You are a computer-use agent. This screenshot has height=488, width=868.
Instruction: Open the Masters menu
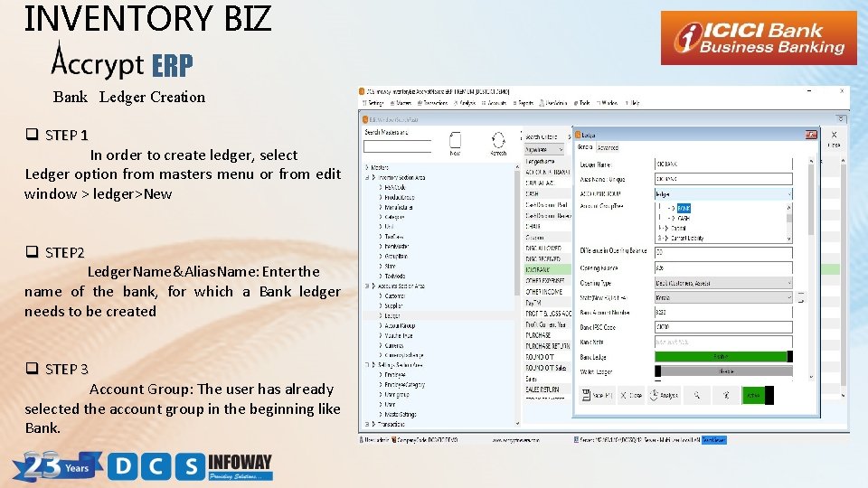click(x=401, y=103)
